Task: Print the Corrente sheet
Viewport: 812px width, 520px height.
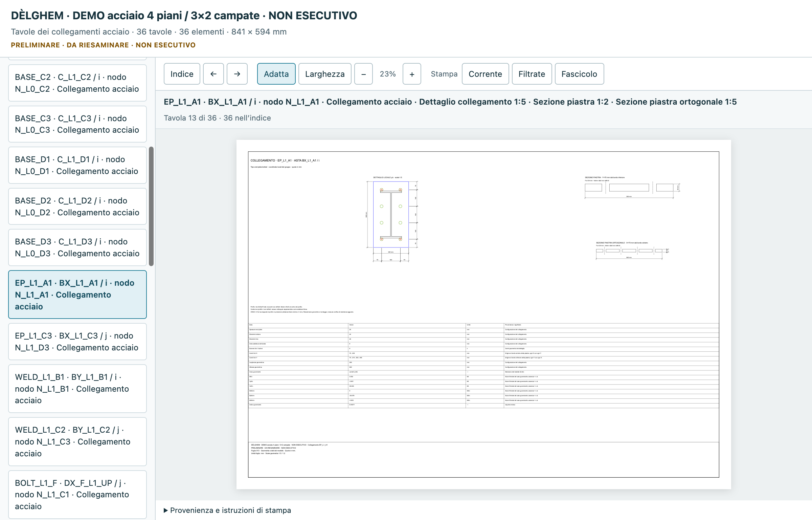Action: click(485, 74)
